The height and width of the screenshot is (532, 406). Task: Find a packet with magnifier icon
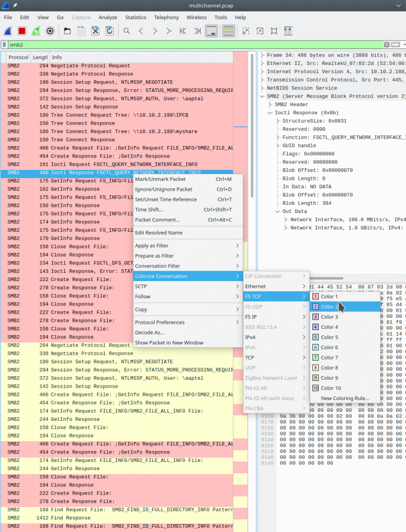click(x=127, y=31)
